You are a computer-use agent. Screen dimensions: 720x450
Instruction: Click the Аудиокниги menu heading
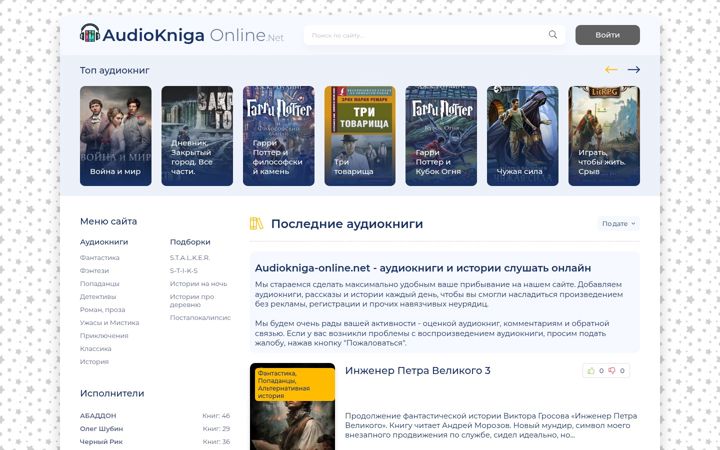coord(104,242)
